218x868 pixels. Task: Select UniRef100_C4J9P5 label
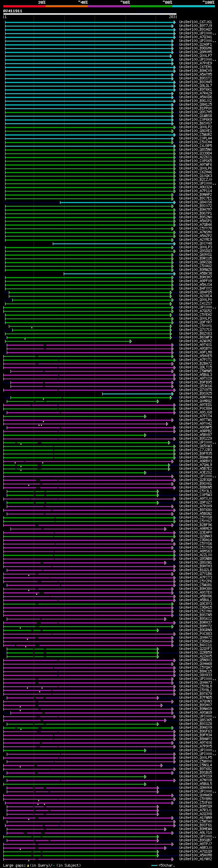196,146
